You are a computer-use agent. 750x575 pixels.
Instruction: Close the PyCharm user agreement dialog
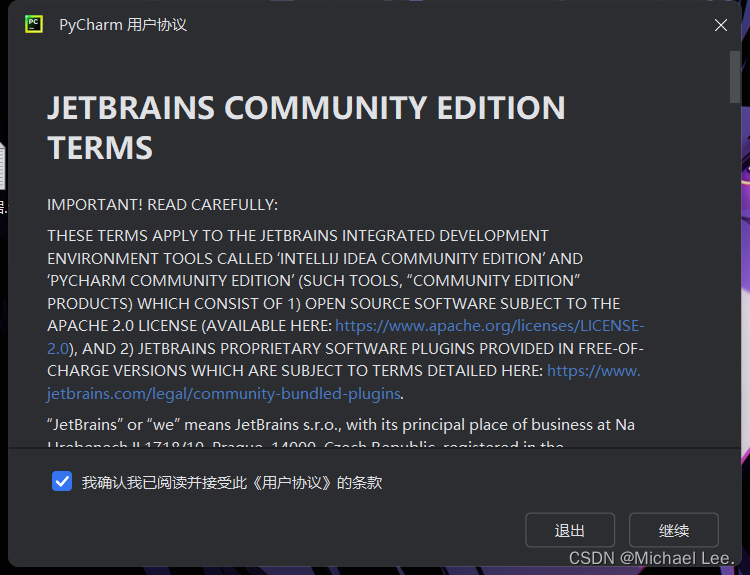point(721,25)
